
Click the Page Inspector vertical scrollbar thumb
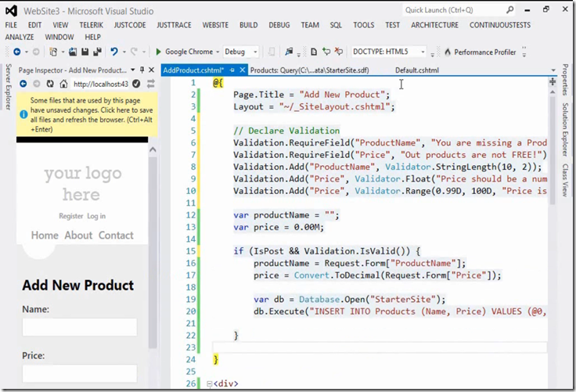coord(153,253)
